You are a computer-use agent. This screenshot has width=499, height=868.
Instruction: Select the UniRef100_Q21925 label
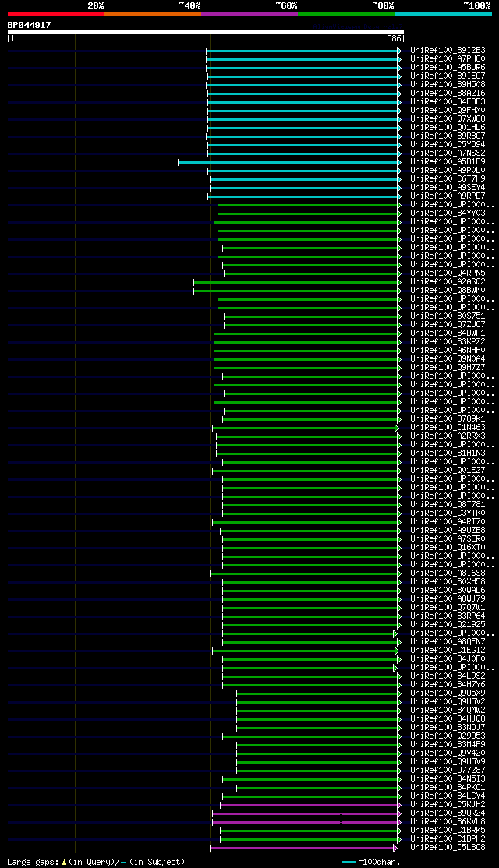click(x=448, y=625)
